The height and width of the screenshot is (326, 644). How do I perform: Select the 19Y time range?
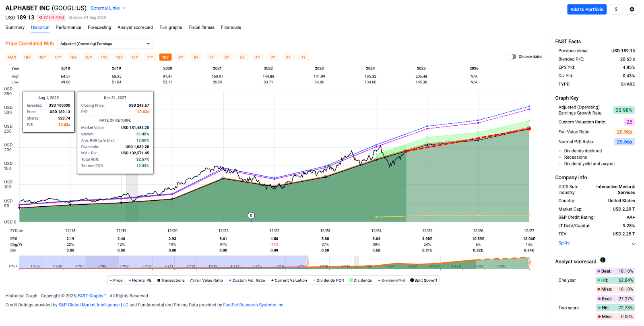click(27, 57)
